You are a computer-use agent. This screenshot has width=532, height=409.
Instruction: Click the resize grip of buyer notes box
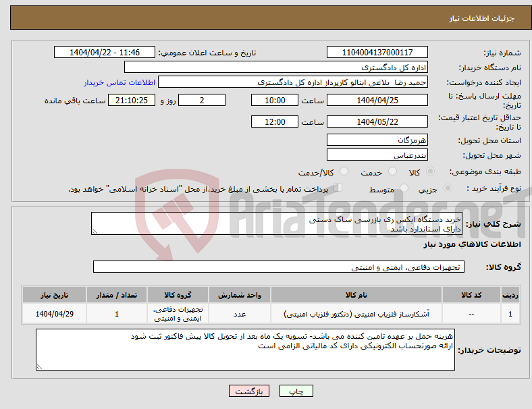[39, 367]
